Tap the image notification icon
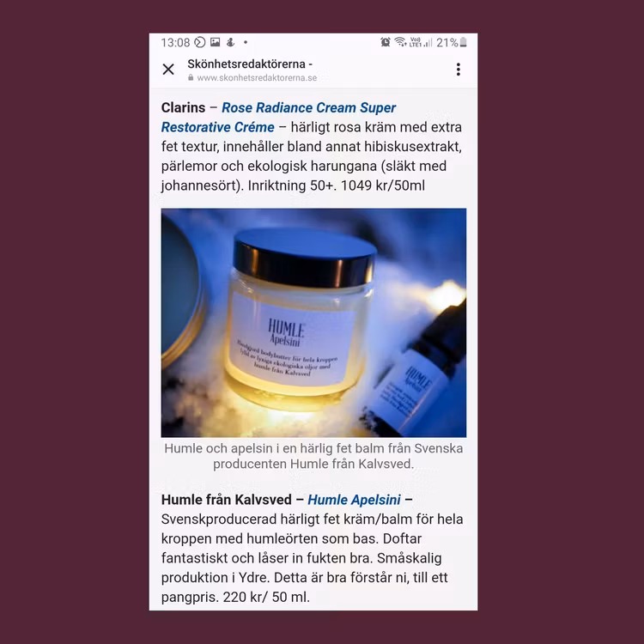Screen dimensions: 644x644 [216, 42]
